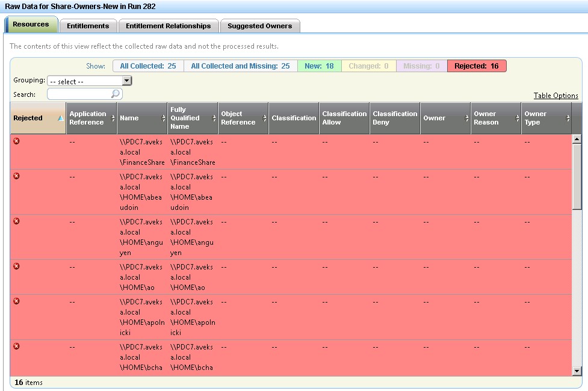Click rejected icon for HOME\ao row
The width and height of the screenshot is (588, 391).
tap(16, 266)
